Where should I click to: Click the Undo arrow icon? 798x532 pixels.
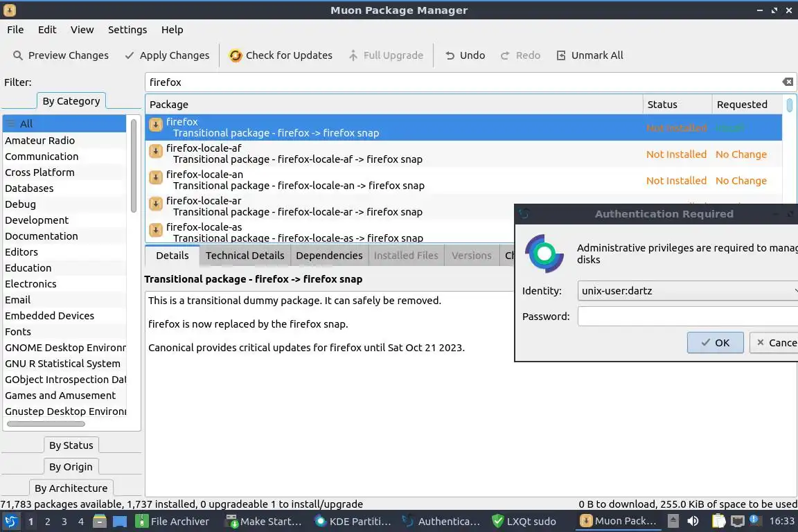(450, 55)
